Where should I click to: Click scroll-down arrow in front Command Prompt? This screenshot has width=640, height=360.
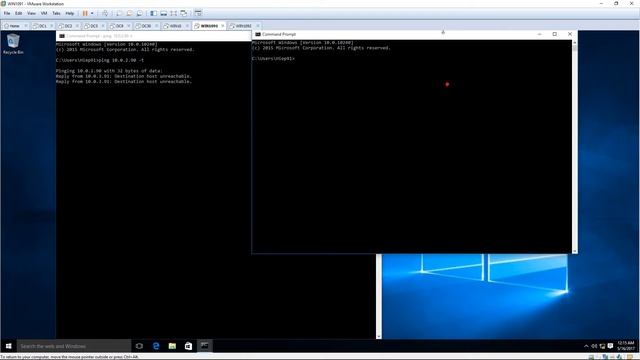[x=575, y=251]
